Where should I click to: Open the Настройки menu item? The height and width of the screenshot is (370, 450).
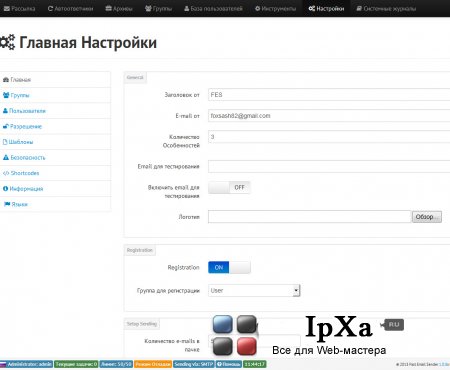click(x=326, y=9)
